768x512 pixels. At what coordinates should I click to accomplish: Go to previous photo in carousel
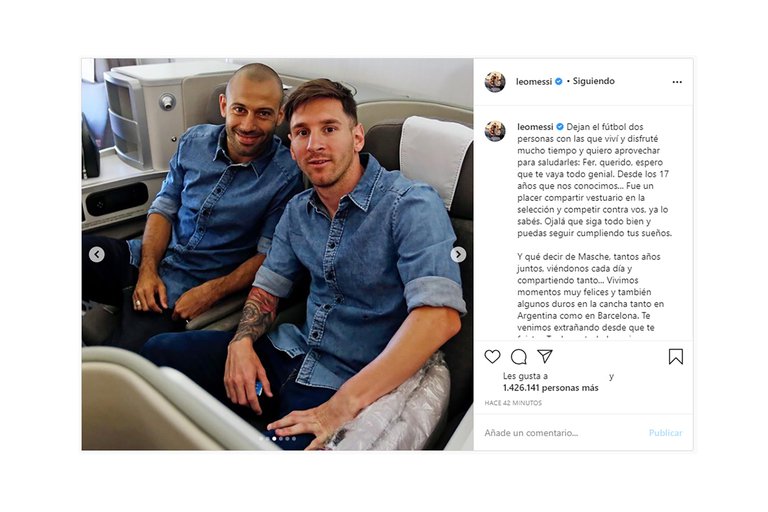point(96,254)
